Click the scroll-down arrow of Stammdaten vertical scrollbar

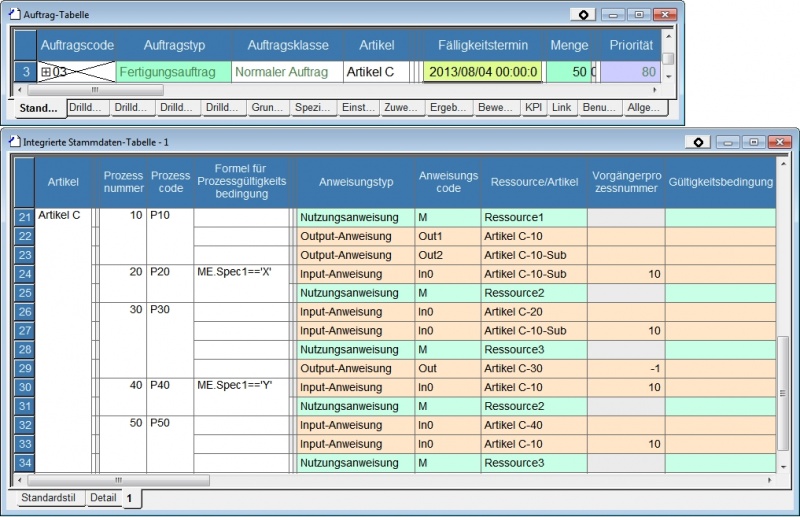(784, 466)
